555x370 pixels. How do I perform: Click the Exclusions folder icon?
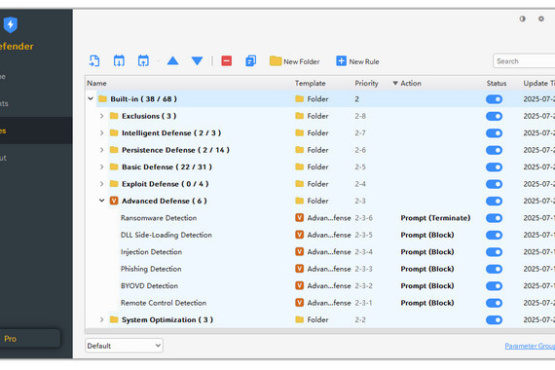114,116
